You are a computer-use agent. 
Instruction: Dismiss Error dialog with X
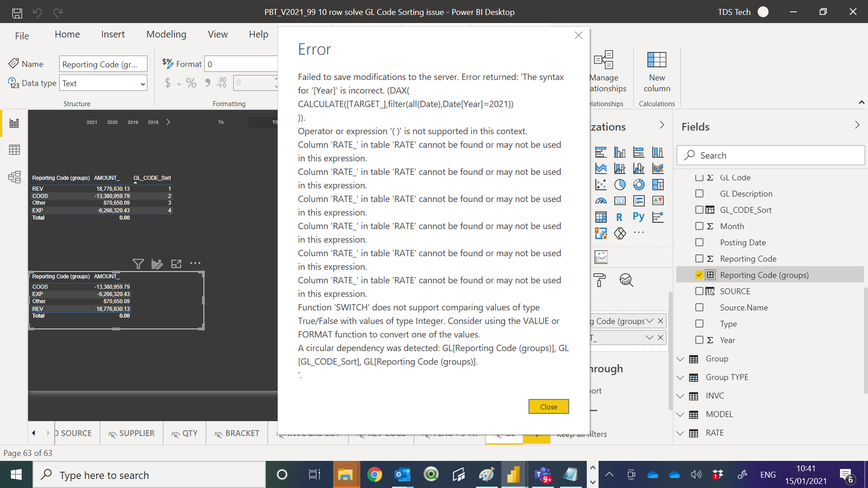(x=579, y=35)
